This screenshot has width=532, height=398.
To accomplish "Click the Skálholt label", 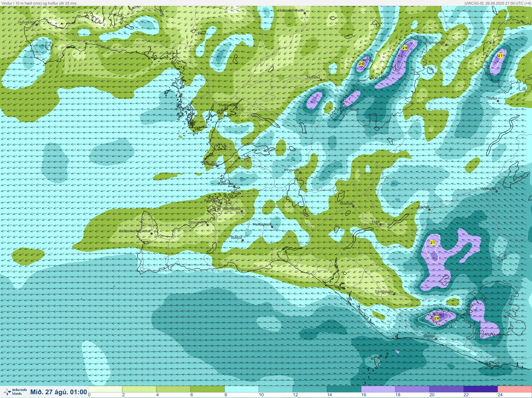I will tap(346, 204).
